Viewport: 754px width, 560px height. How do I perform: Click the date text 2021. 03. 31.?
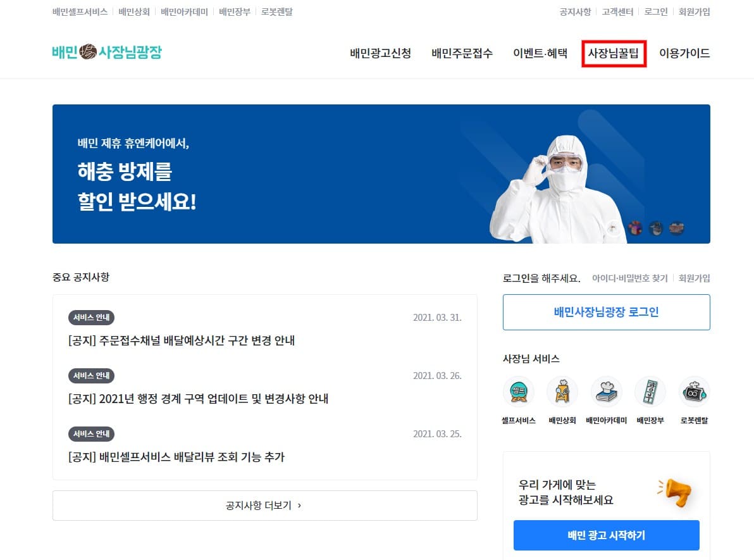[x=437, y=318]
